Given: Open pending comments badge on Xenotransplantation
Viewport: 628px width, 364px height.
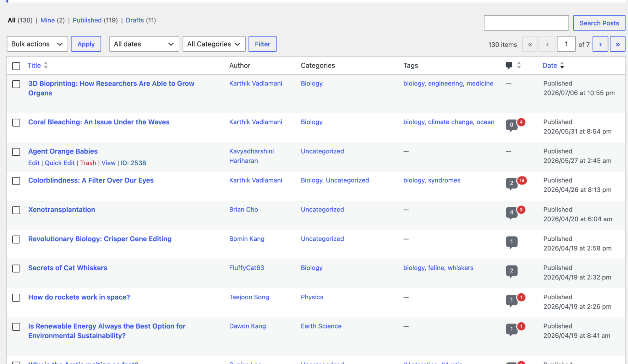Looking at the screenshot, I should point(521,209).
